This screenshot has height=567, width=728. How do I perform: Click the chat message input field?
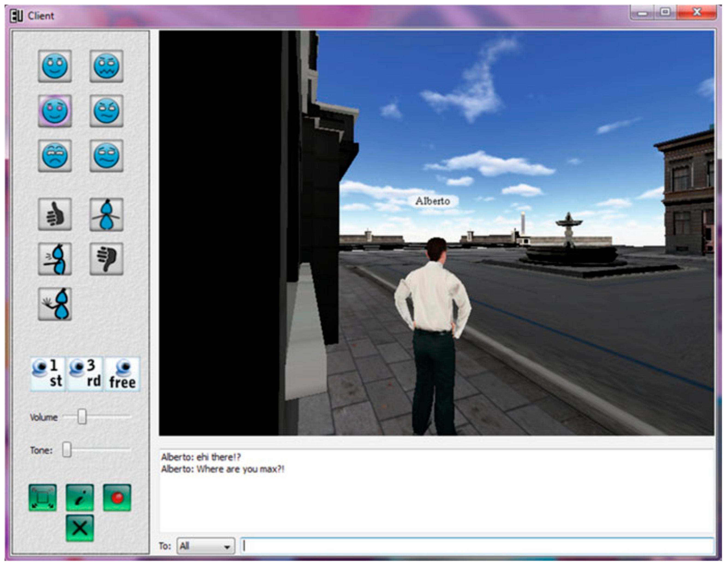point(477,546)
